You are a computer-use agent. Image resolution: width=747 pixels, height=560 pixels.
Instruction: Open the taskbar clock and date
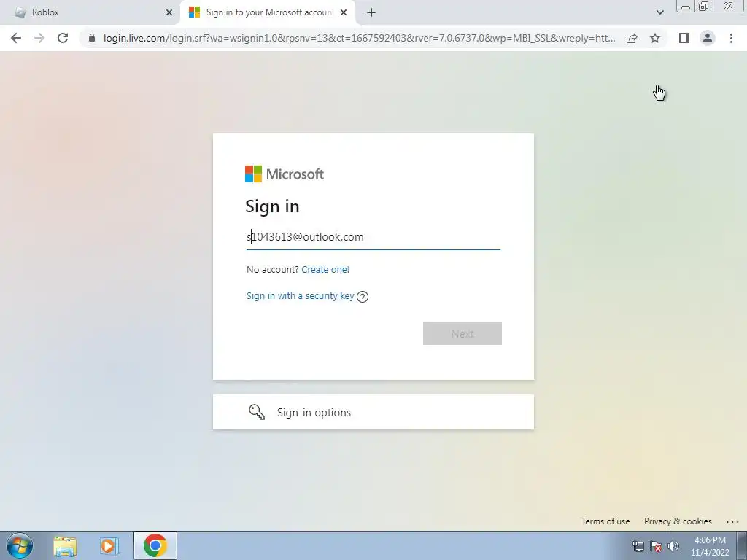tap(710, 546)
